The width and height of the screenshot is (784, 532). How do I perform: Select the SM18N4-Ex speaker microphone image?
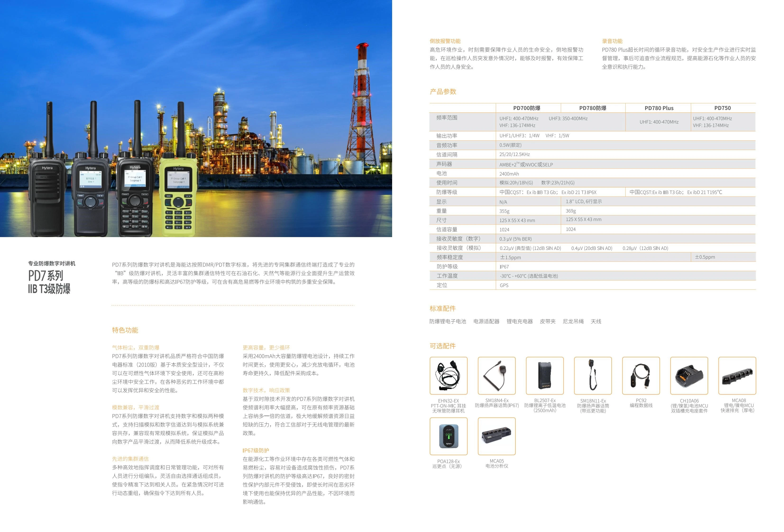click(x=497, y=376)
